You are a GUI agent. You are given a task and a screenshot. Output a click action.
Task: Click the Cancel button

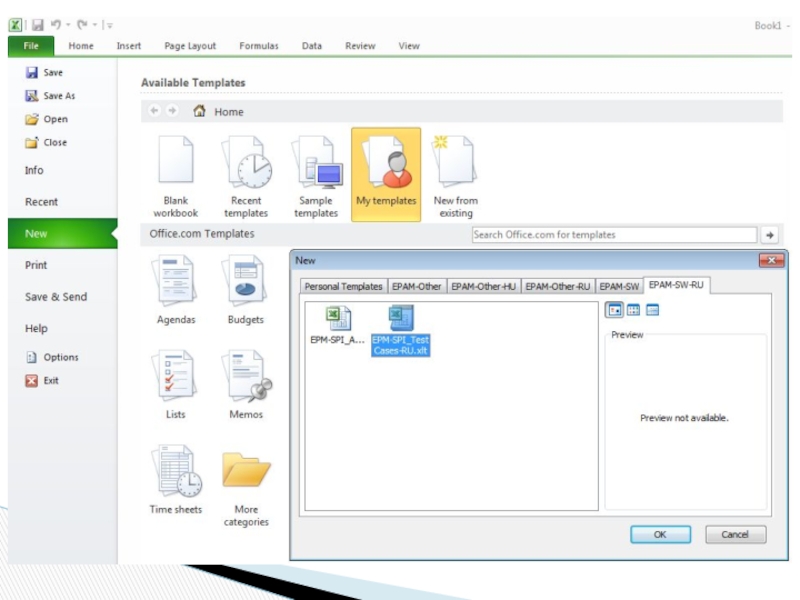735,535
